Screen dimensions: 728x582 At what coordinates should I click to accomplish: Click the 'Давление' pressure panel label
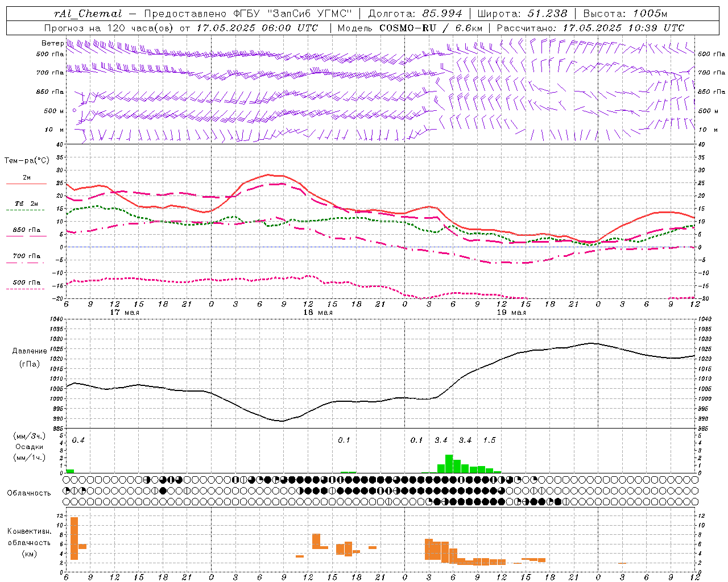30,351
